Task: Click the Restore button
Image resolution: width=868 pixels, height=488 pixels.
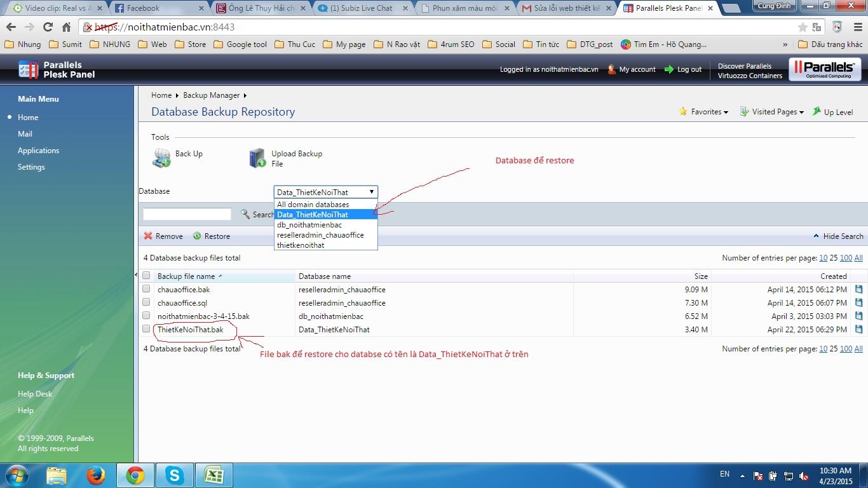Action: click(212, 236)
